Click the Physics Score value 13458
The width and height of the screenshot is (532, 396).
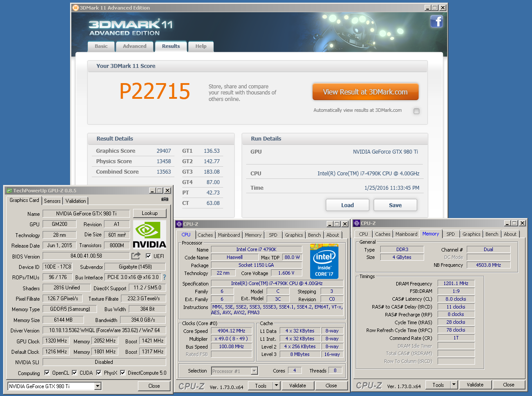click(164, 161)
